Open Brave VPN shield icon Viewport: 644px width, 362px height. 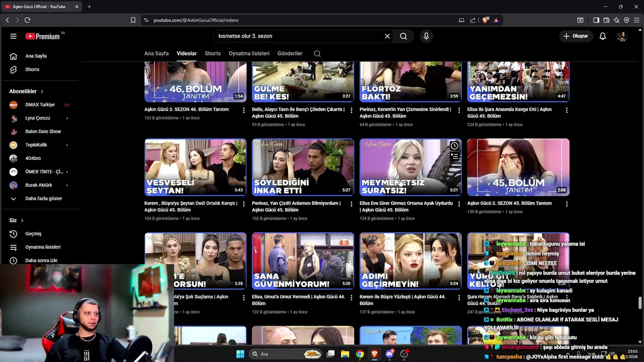pyautogui.click(x=626, y=20)
